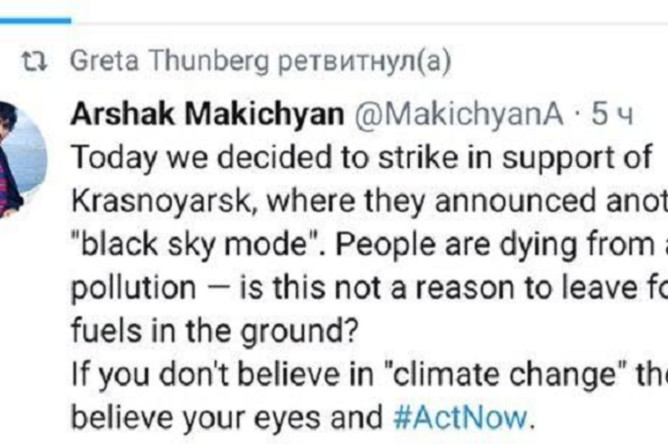Image resolution: width=668 pixels, height=444 pixels.
Task: Click the word "pollution" in the tweet
Action: (133, 288)
